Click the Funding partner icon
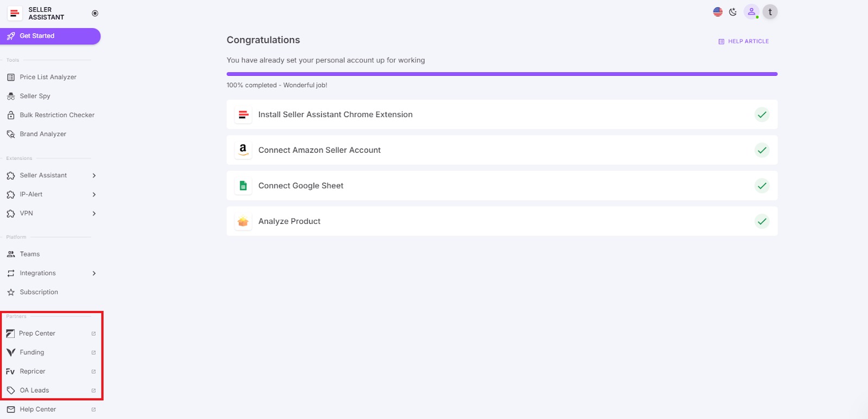This screenshot has height=419, width=868. [x=11, y=352]
